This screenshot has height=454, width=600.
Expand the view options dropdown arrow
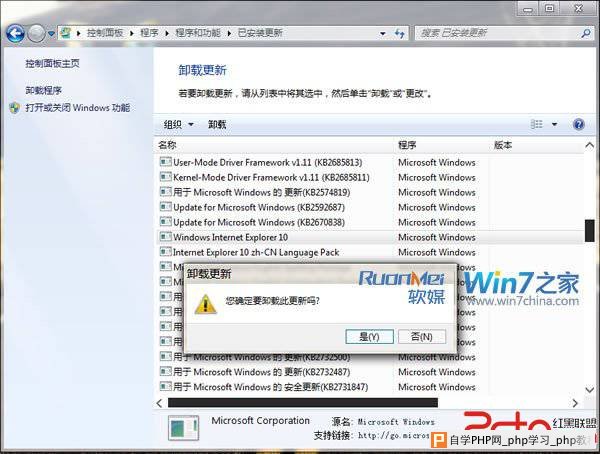click(554, 124)
